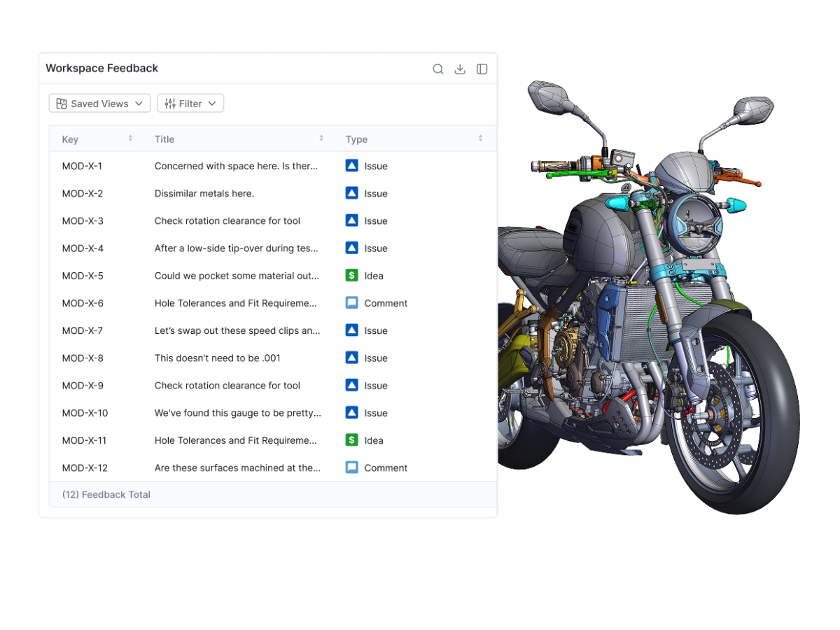Screen dimensions: 840x630
Task: Open search in Workspace Feedback panel
Action: tap(438, 69)
